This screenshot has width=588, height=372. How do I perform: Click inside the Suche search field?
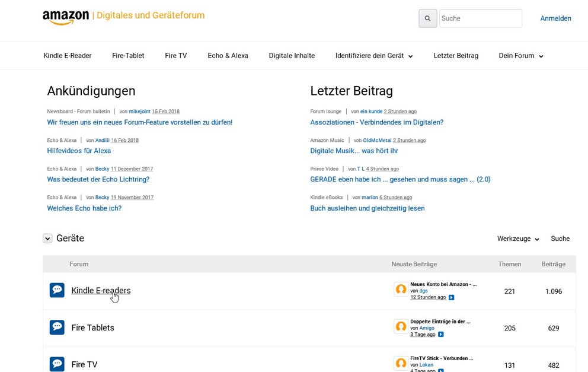click(480, 18)
